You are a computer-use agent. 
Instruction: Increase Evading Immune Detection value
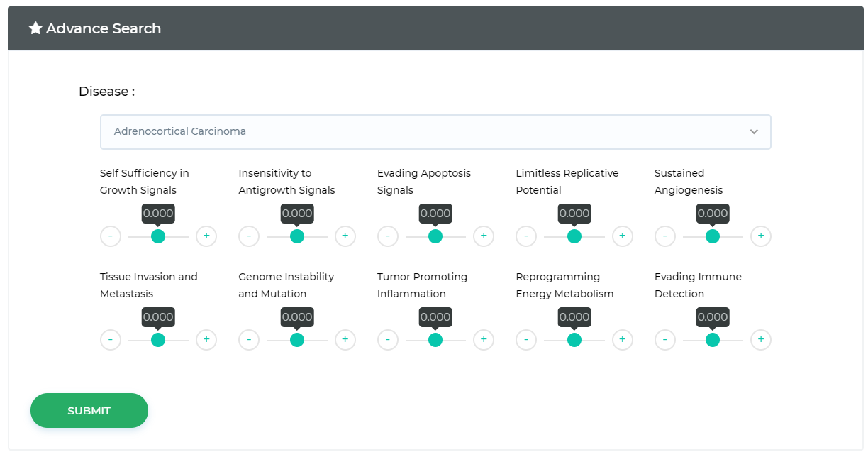pyautogui.click(x=761, y=340)
